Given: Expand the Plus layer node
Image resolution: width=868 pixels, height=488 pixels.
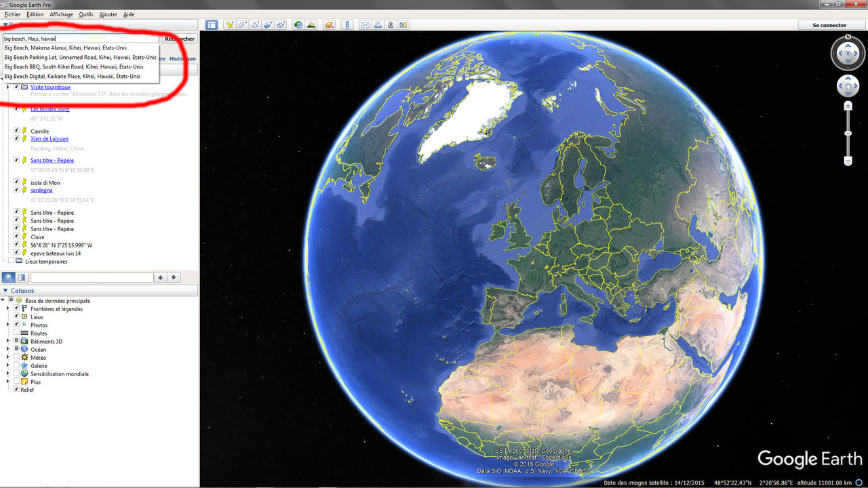Looking at the screenshot, I should [x=8, y=382].
